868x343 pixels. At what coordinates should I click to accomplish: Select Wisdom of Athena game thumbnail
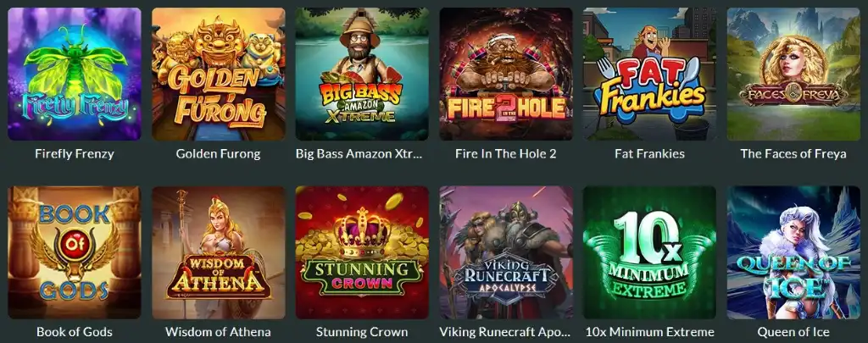(218, 252)
